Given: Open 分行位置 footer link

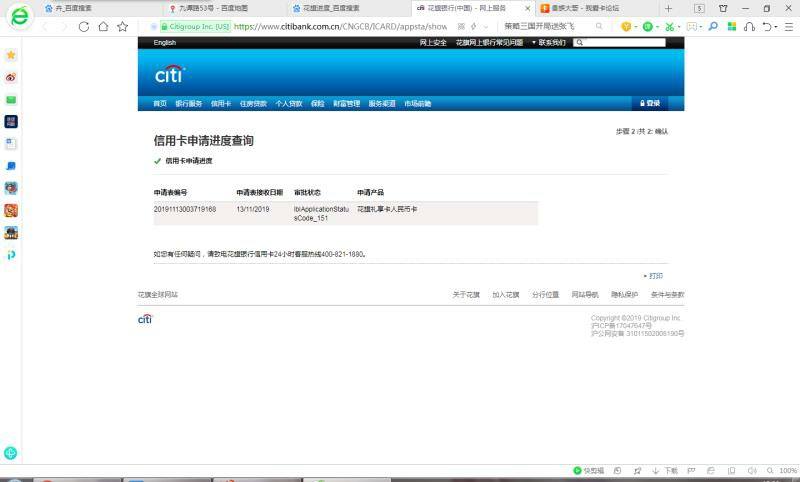Looking at the screenshot, I should 545,295.
